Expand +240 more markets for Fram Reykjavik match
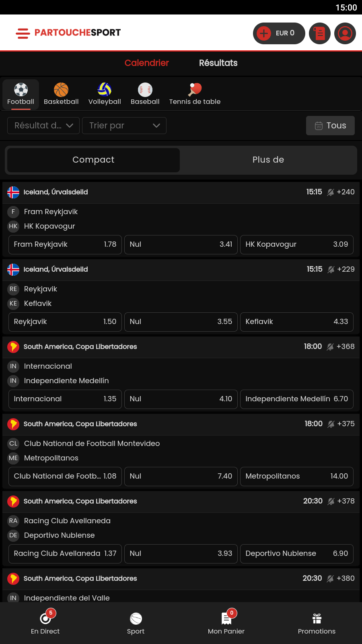 (x=345, y=192)
